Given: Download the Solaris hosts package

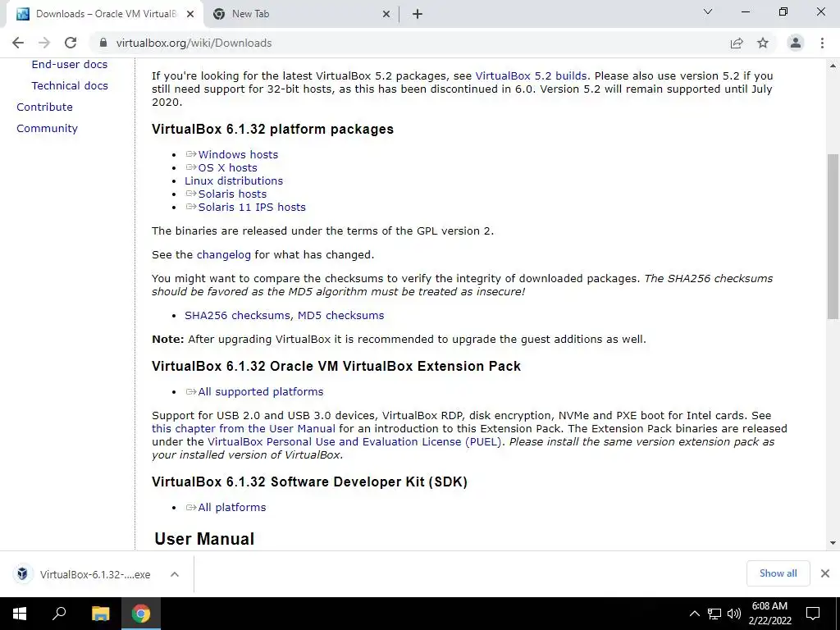Looking at the screenshot, I should click(x=232, y=194).
